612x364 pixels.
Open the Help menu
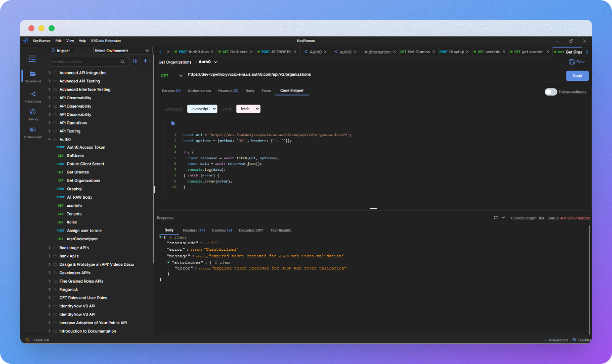point(82,40)
